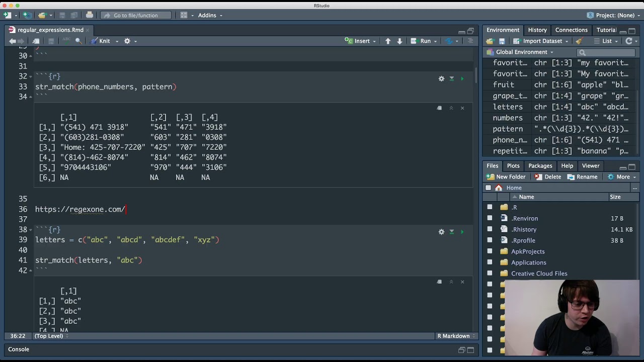This screenshot has height=362, width=644.
Task: Open the R Markdown file type selector
Action: click(x=456, y=336)
